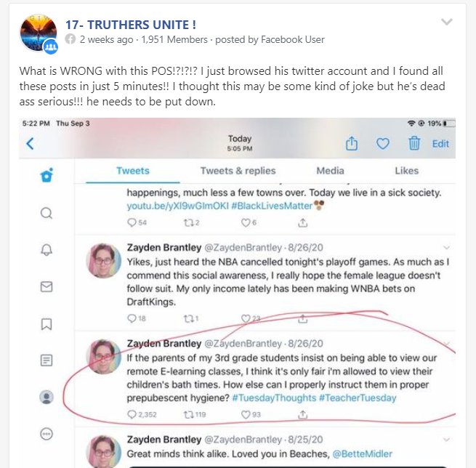
Task: Click the search magnifier icon
Action: click(x=47, y=213)
